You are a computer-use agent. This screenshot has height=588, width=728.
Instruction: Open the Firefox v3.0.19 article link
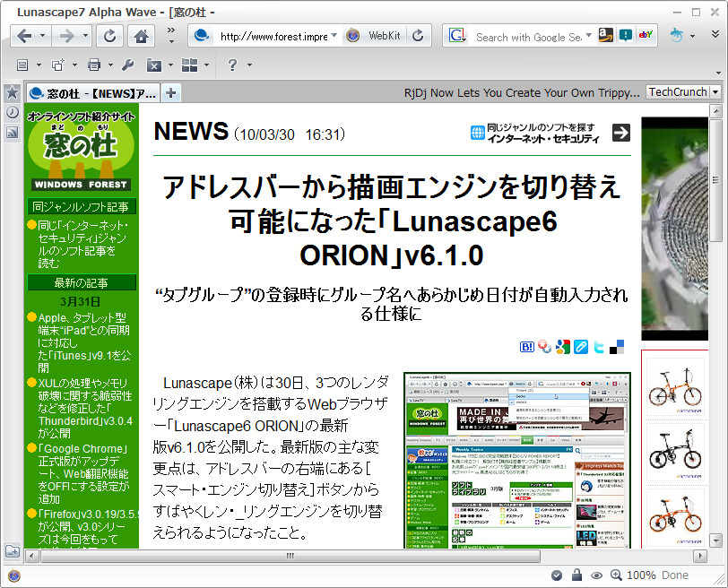tap(88, 527)
